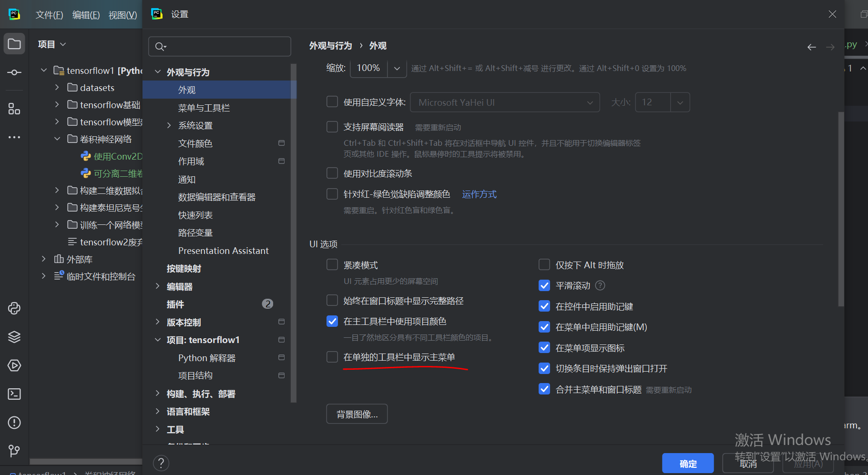Uncheck 合并主菜单和窗口标题
Screen dimensions: 868x475
544,389
